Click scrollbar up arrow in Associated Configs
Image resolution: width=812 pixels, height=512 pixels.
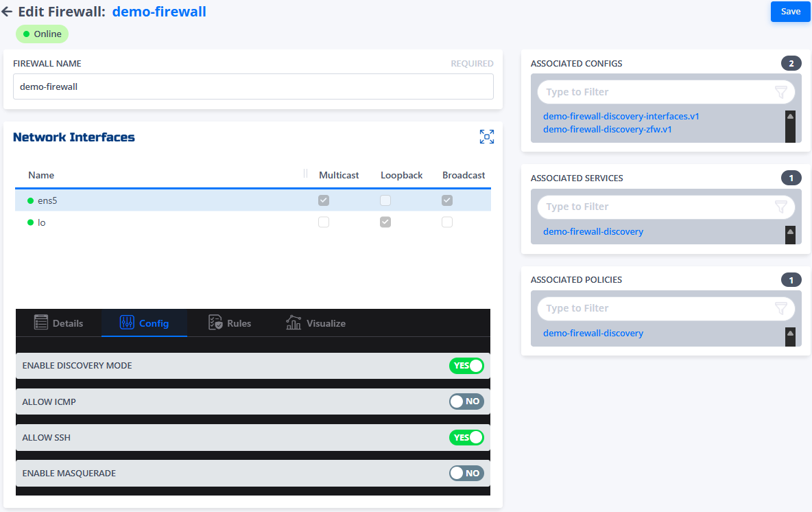tap(790, 117)
